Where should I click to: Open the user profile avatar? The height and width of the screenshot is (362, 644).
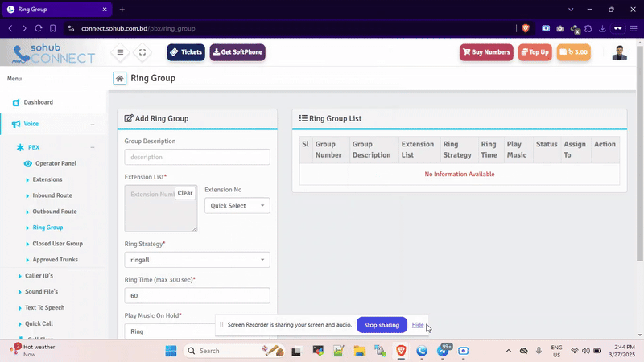619,52
